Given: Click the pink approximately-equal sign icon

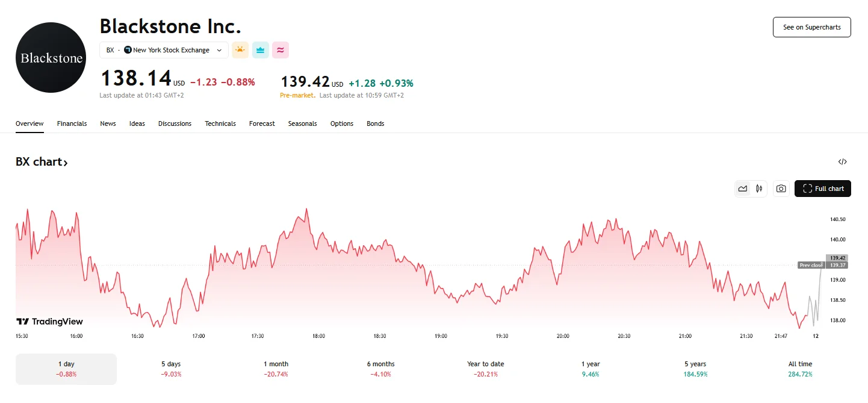Looking at the screenshot, I should click(x=281, y=50).
